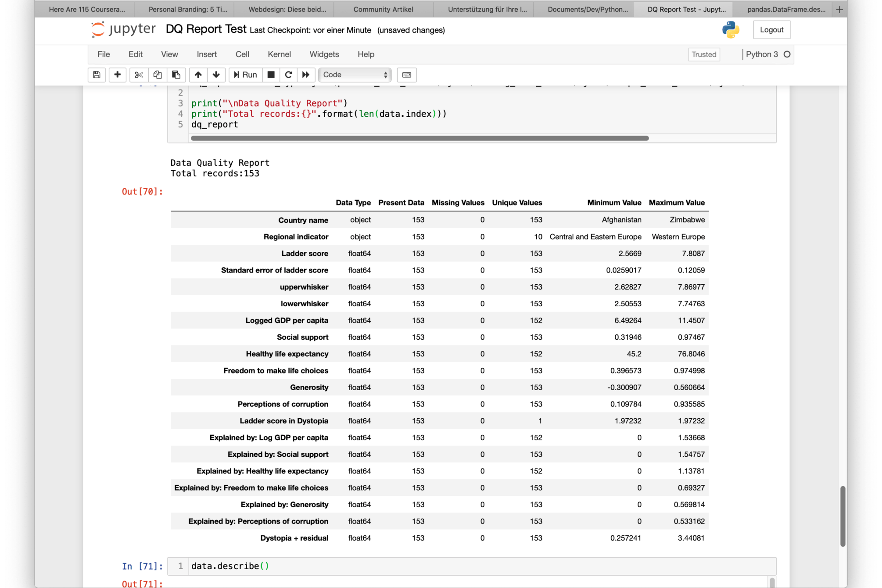Screen dimensions: 882x588
Task: Click the Trusted notebook button
Action: pyautogui.click(x=704, y=54)
